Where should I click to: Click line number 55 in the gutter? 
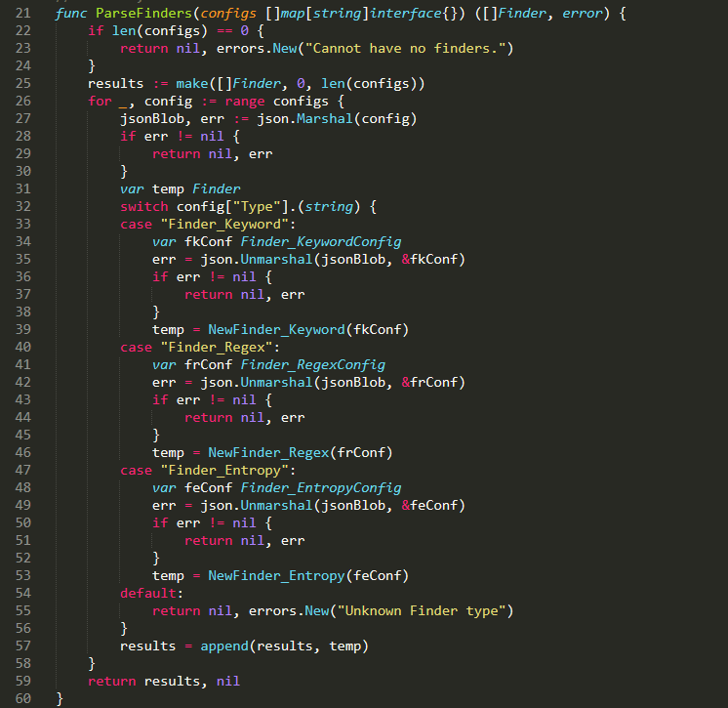tap(22, 611)
